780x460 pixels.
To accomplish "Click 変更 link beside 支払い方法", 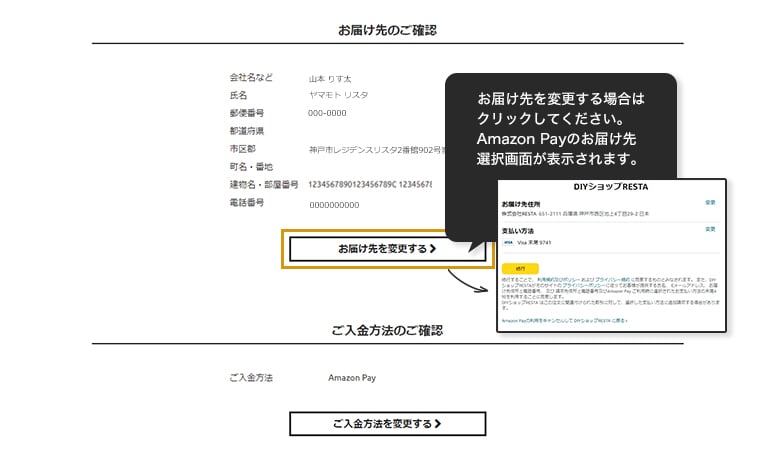I will click(x=710, y=229).
